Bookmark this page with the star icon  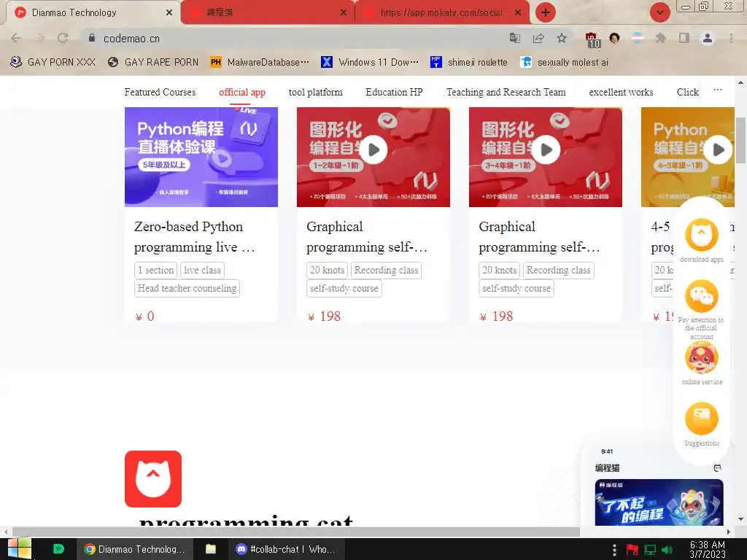tap(562, 38)
